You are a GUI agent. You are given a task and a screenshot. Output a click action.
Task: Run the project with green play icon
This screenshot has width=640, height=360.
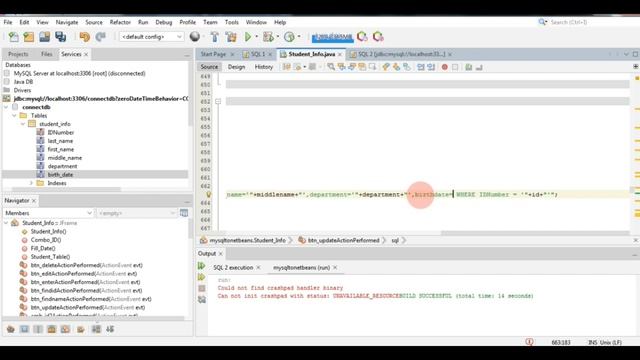coord(248,37)
